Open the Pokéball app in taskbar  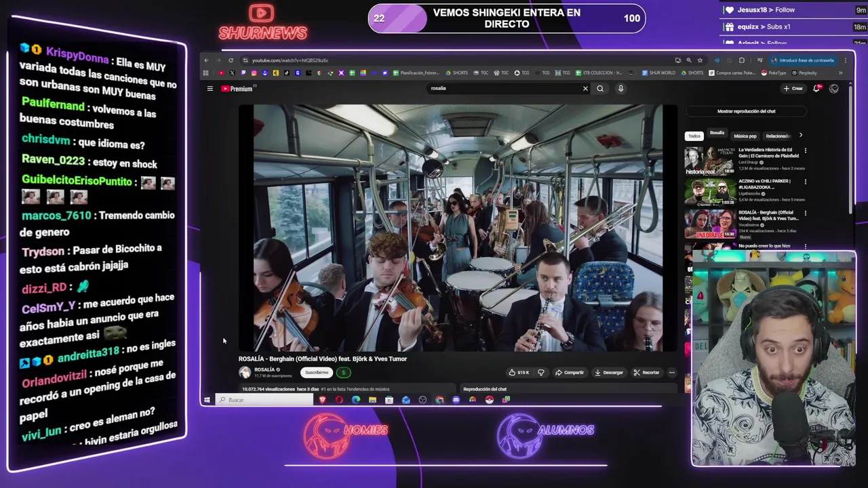489,400
